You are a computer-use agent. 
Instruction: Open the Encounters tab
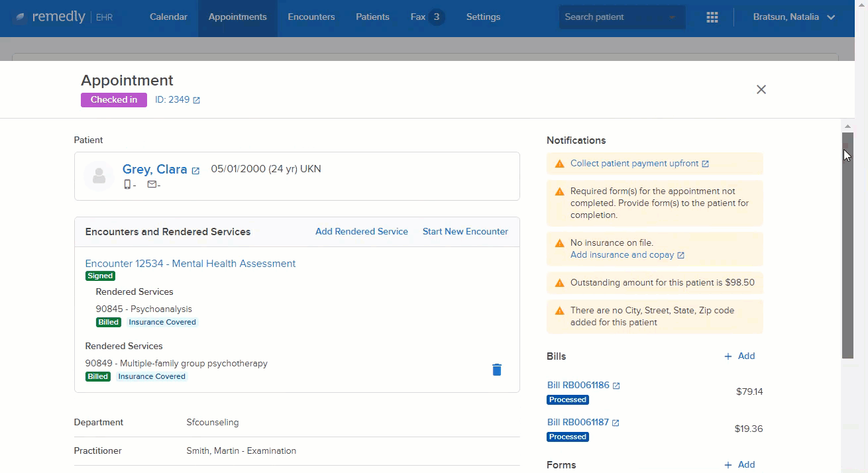click(311, 17)
